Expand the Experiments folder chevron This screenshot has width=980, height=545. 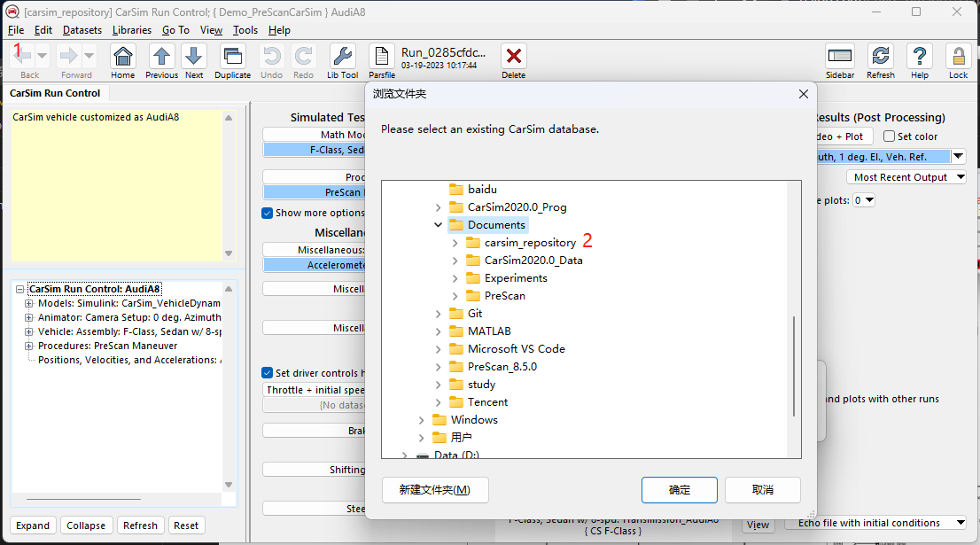(x=455, y=278)
